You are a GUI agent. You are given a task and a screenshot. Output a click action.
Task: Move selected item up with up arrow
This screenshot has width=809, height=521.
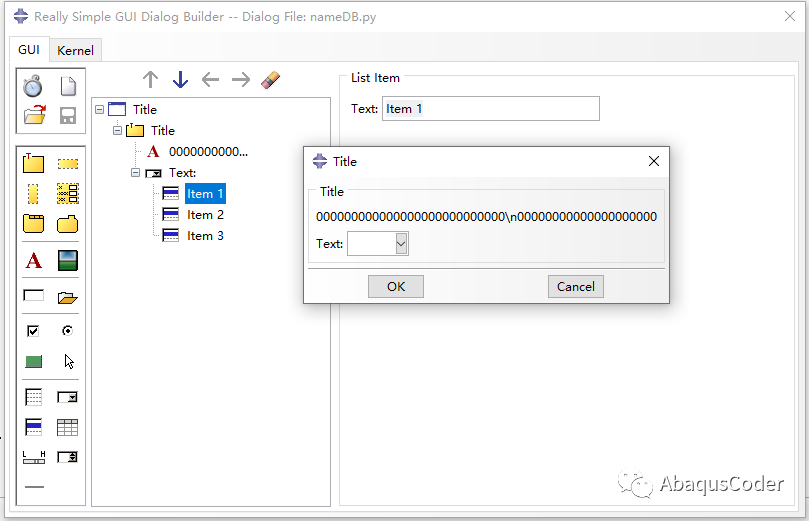150,79
